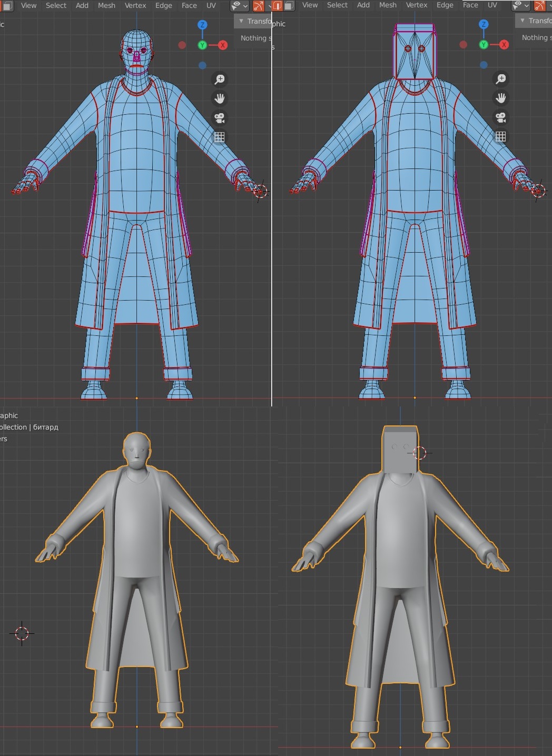
Task: Open UV menu in round-head model viewport
Action: (211, 5)
